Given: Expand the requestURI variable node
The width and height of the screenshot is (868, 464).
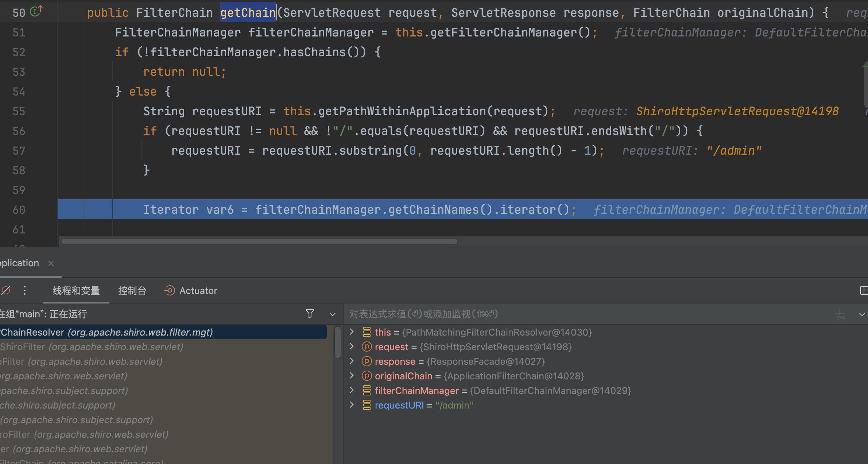Looking at the screenshot, I should pos(352,405).
